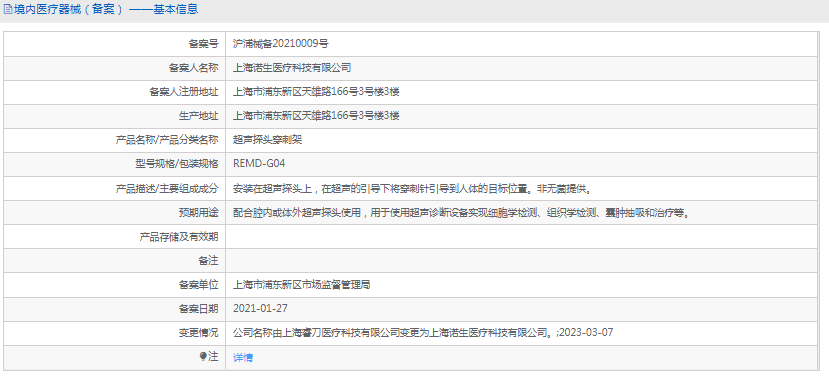
Task: Click the 型号规格/包装规格 label
Action: (177, 164)
